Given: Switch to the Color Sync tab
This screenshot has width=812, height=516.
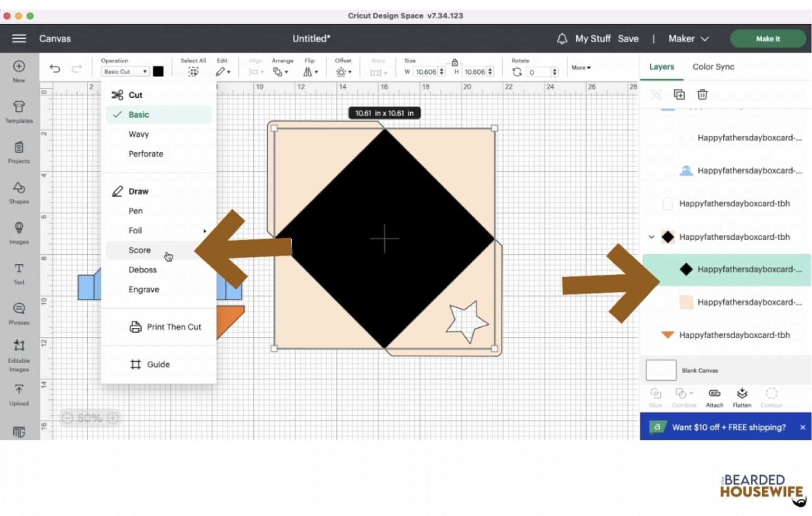Looking at the screenshot, I should click(713, 67).
